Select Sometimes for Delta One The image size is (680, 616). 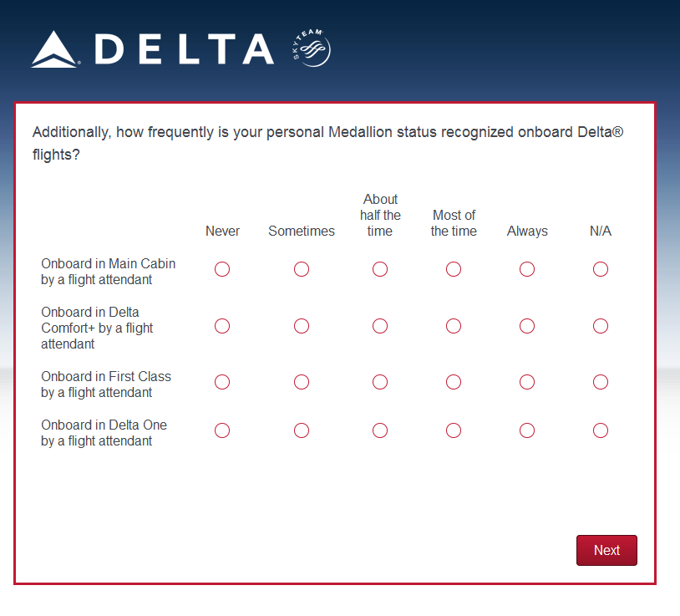pos(302,430)
